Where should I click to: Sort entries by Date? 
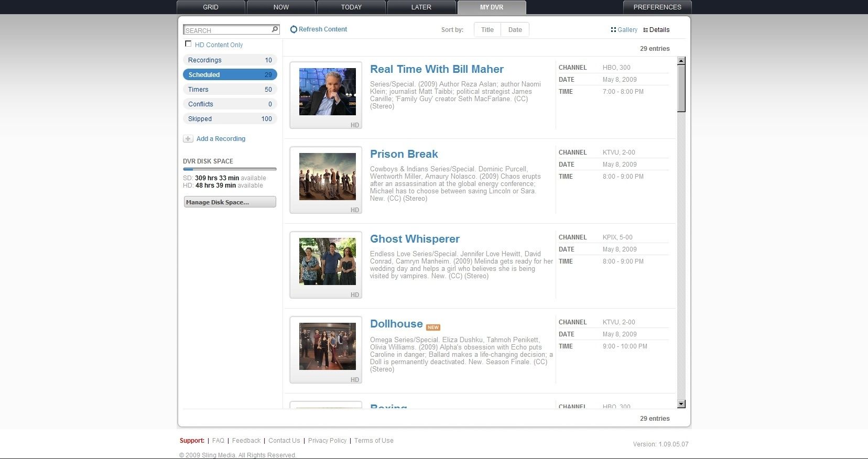515,30
